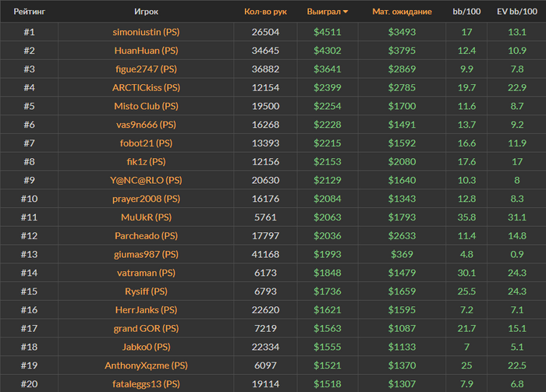The width and height of the screenshot is (546, 392).
Task: Click player giumas987 (PS)
Action: point(147,254)
